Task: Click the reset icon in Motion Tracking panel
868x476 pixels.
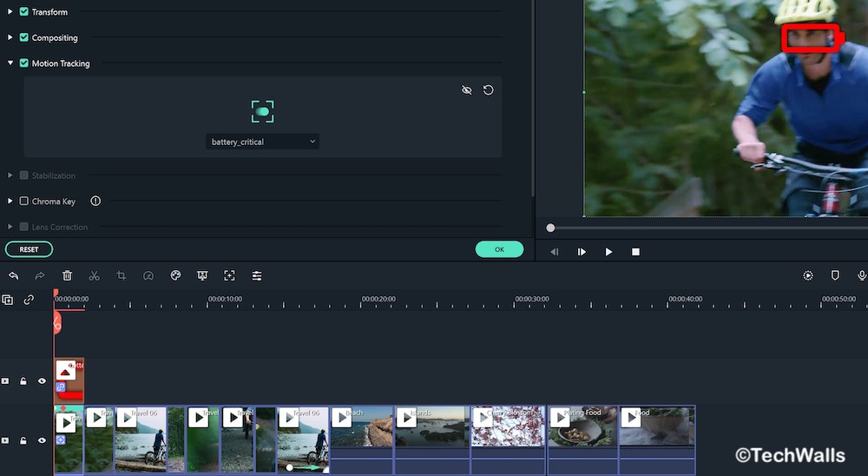Action: (x=489, y=89)
